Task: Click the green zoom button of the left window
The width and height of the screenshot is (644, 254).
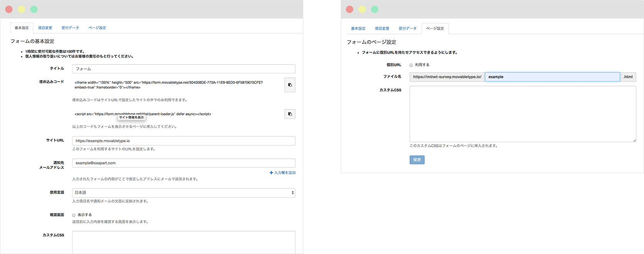Action: pos(34,9)
